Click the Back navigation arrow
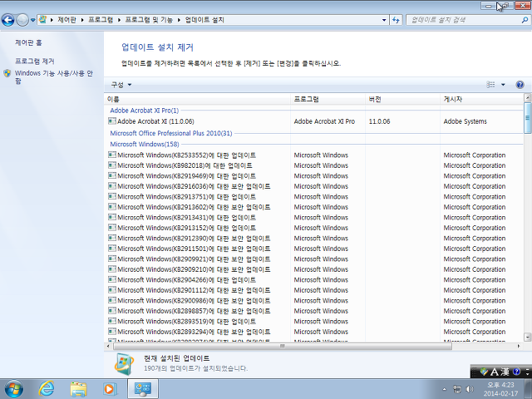532x399 pixels. tap(8, 20)
